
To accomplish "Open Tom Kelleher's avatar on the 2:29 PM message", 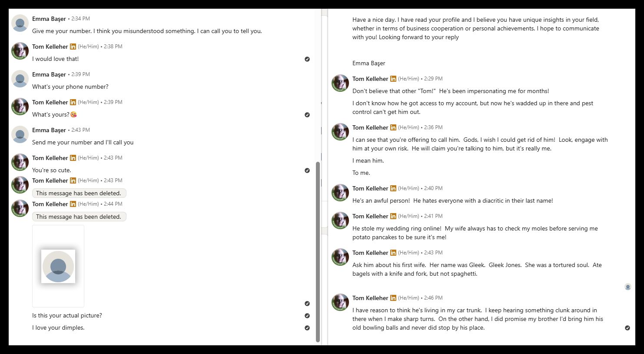I will pyautogui.click(x=340, y=83).
